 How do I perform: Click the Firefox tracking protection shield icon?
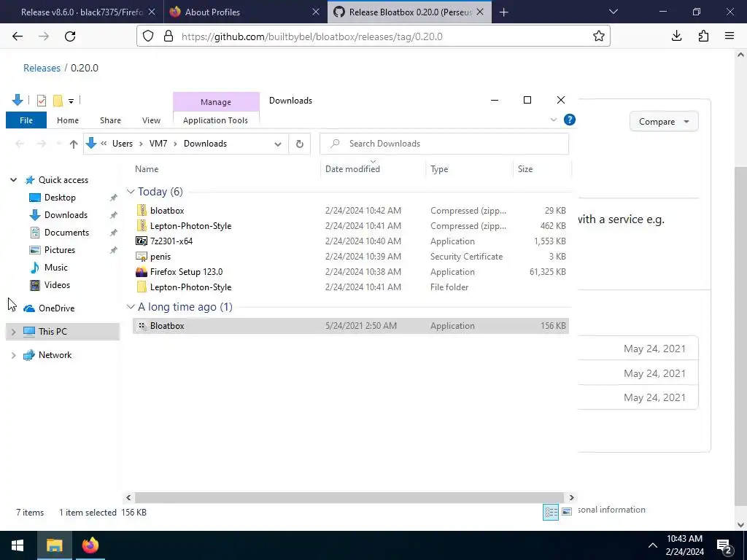(148, 36)
